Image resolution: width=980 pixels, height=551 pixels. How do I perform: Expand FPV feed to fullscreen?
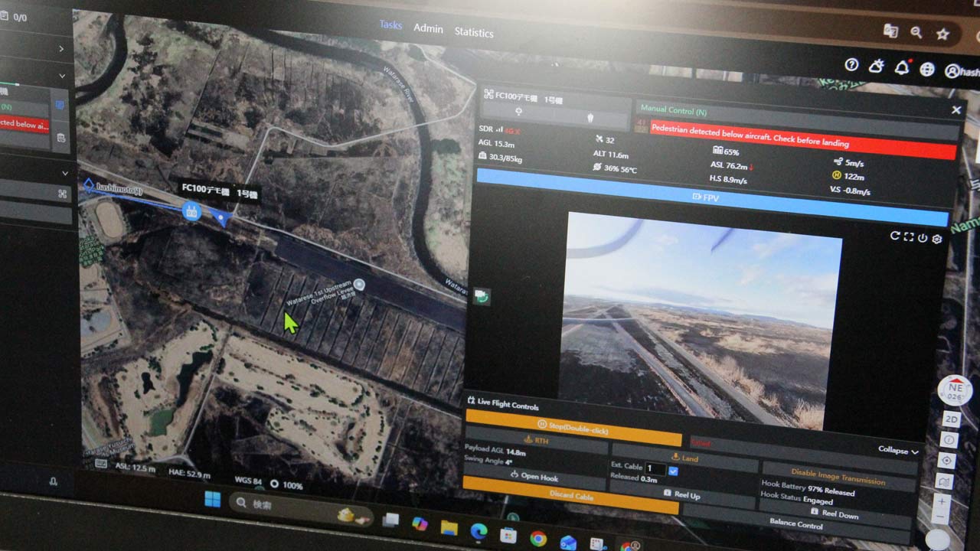coord(908,237)
